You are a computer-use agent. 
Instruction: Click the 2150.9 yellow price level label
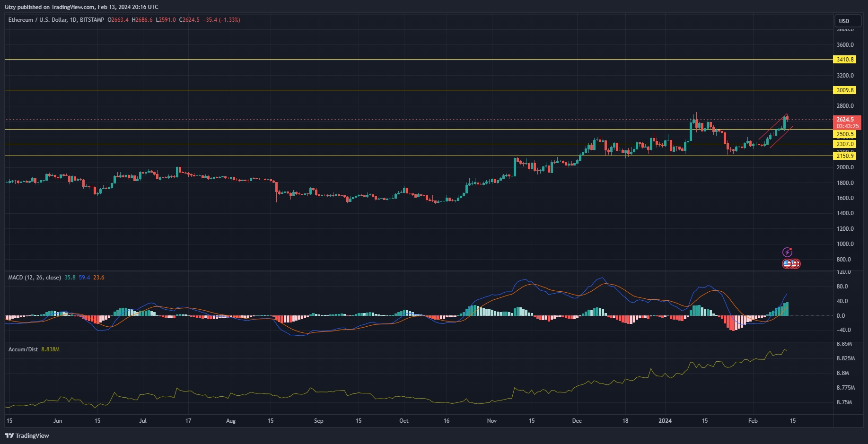click(x=845, y=156)
